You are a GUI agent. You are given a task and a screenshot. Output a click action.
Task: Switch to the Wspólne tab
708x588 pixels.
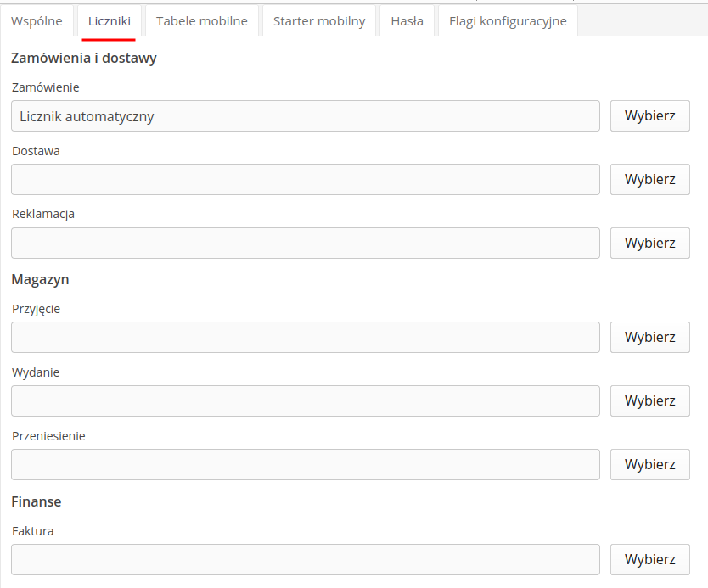click(37, 21)
